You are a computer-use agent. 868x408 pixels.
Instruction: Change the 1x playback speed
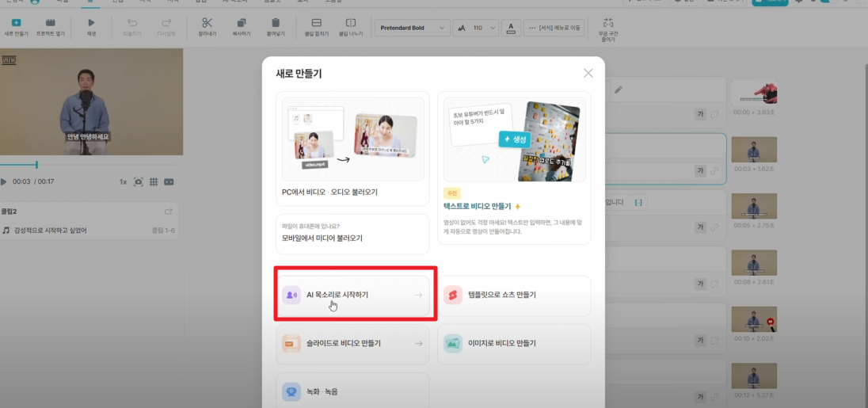[x=123, y=181]
